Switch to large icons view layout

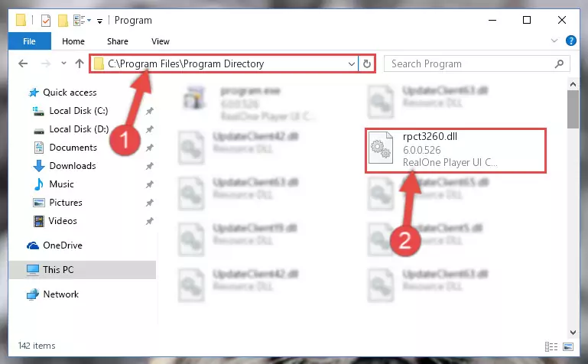tap(568, 346)
